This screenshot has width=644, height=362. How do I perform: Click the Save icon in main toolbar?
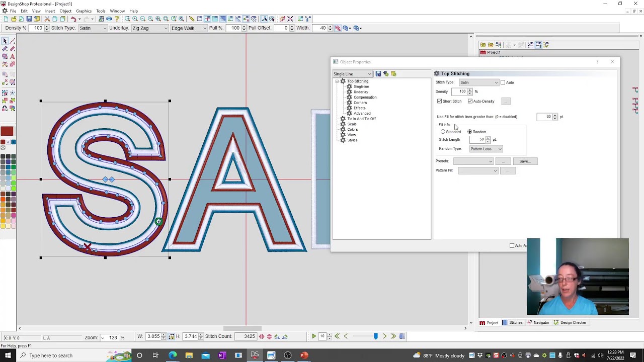(x=29, y=19)
